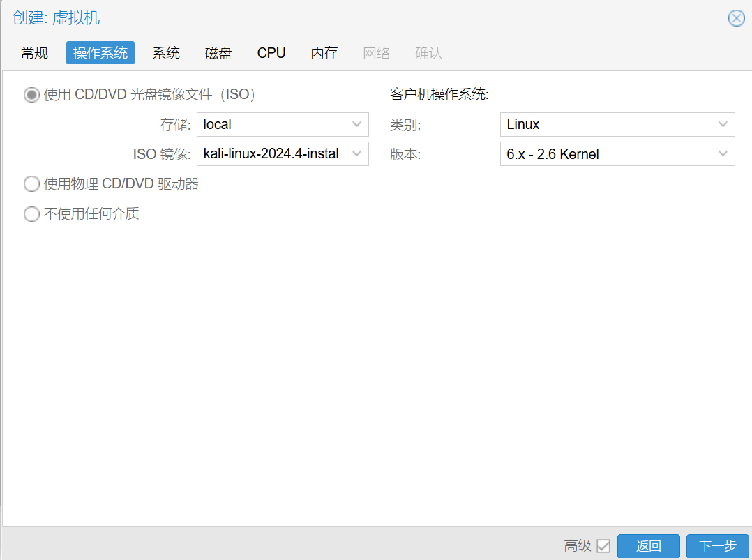
Task: Open the 版本 kernel dropdown arrow
Action: 723,154
